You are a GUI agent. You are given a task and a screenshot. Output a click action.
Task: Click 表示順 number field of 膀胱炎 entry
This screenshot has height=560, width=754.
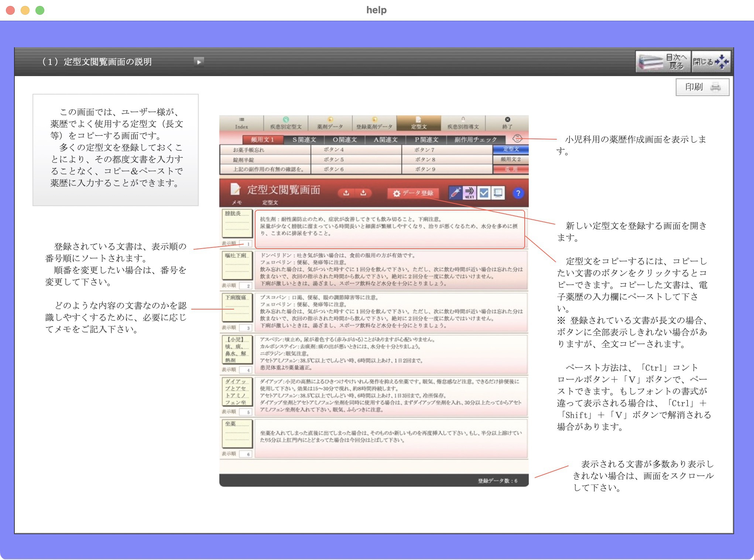[246, 244]
